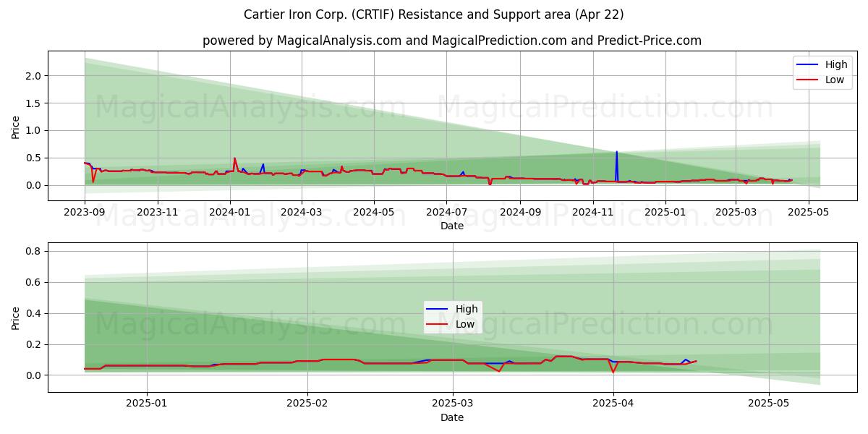The height and width of the screenshot is (434, 868).
Task: Click the '1.0' y-axis label on top chart
Action: pos(34,131)
